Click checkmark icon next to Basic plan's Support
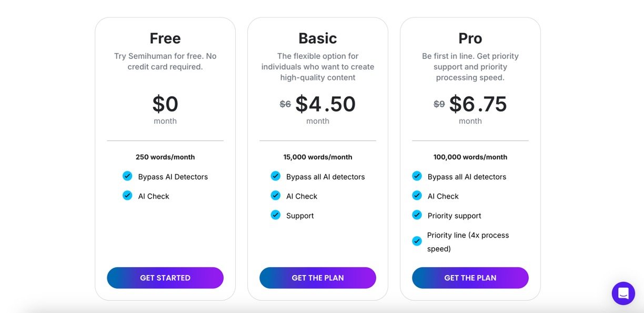 tap(276, 215)
